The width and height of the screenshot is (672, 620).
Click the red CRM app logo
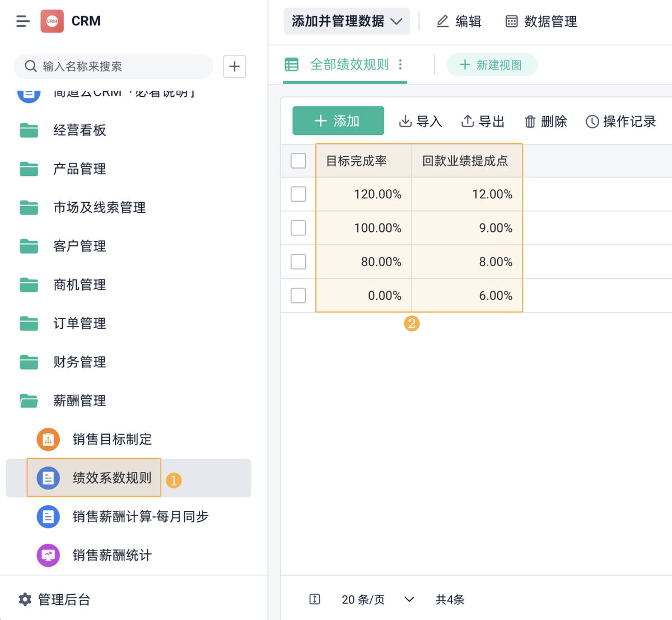(52, 21)
